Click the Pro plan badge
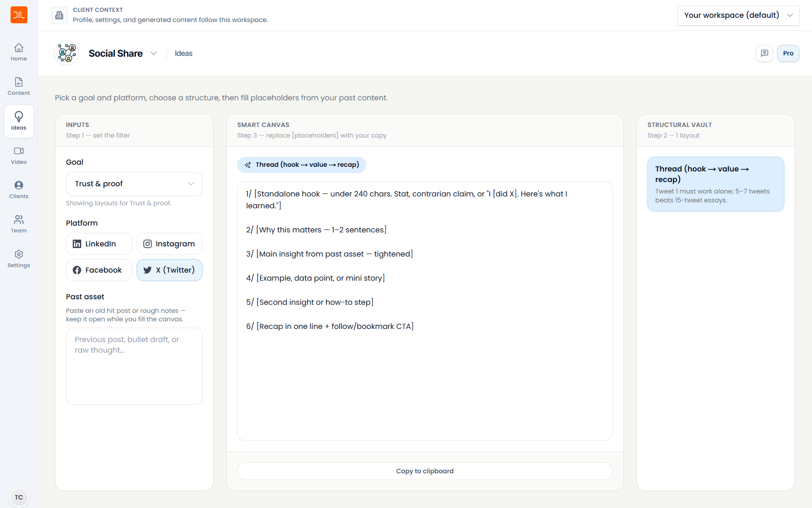The height and width of the screenshot is (508, 812). pos(788,53)
